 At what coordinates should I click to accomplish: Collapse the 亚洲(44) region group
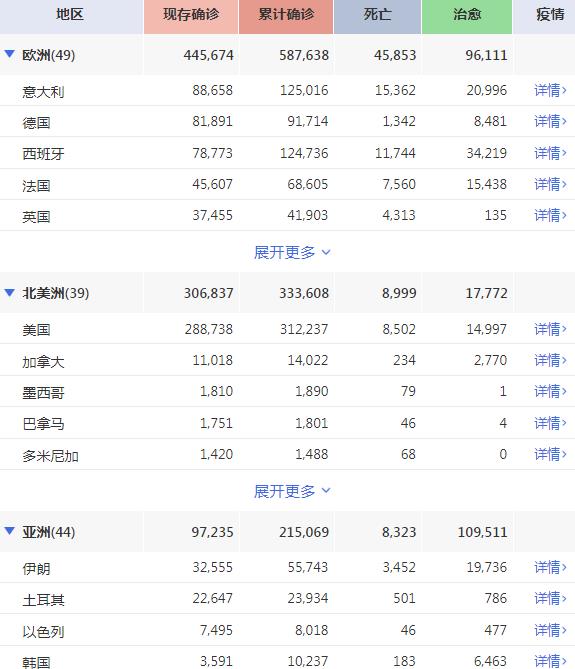[9, 531]
